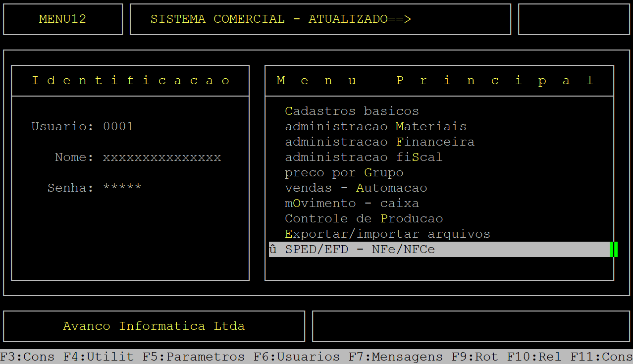Select preco por Grupo option
Viewport: 633px width, 364px height.
(344, 172)
